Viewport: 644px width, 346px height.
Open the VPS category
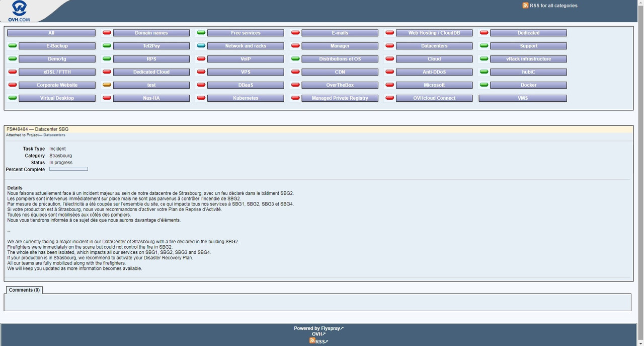coord(246,72)
